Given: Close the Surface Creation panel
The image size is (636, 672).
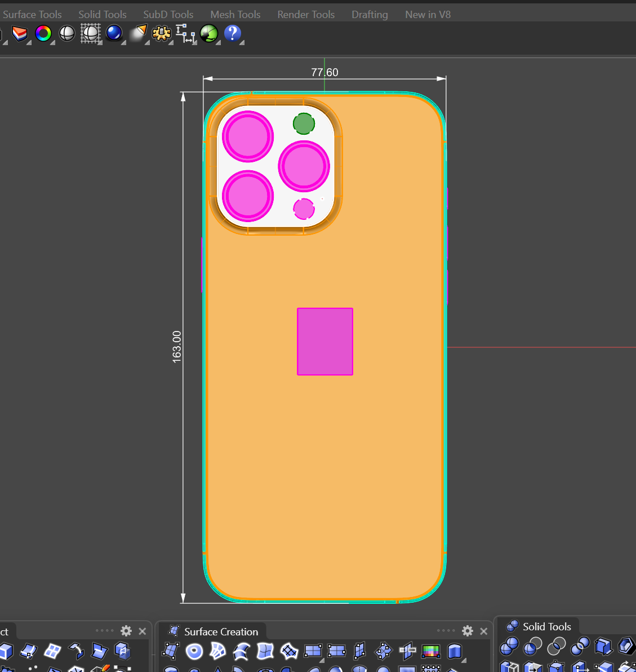Looking at the screenshot, I should coord(484,631).
